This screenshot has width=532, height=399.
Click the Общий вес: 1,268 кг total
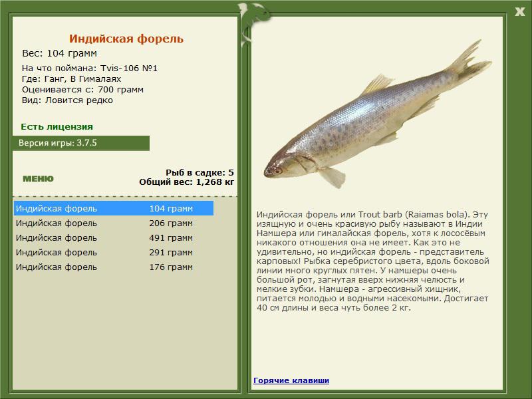click(x=187, y=182)
